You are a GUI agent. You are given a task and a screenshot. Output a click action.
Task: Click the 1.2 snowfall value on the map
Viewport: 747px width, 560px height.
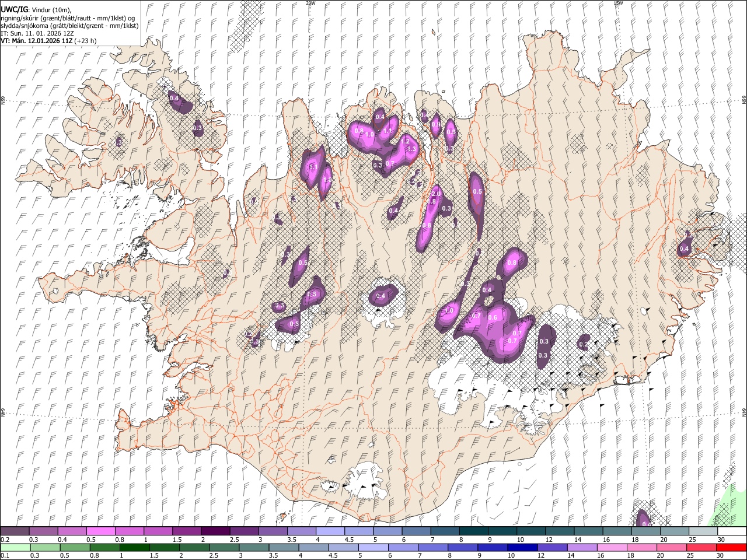(x=405, y=141)
